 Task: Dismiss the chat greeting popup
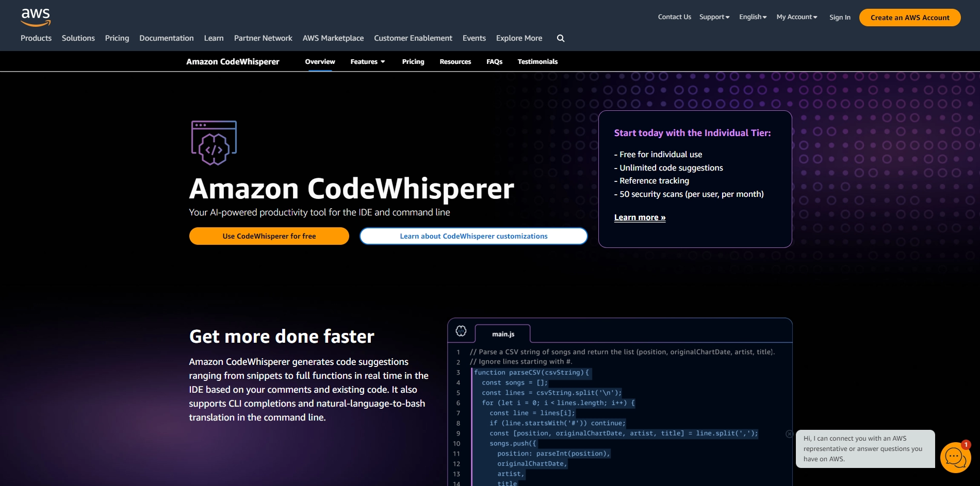coord(789,434)
